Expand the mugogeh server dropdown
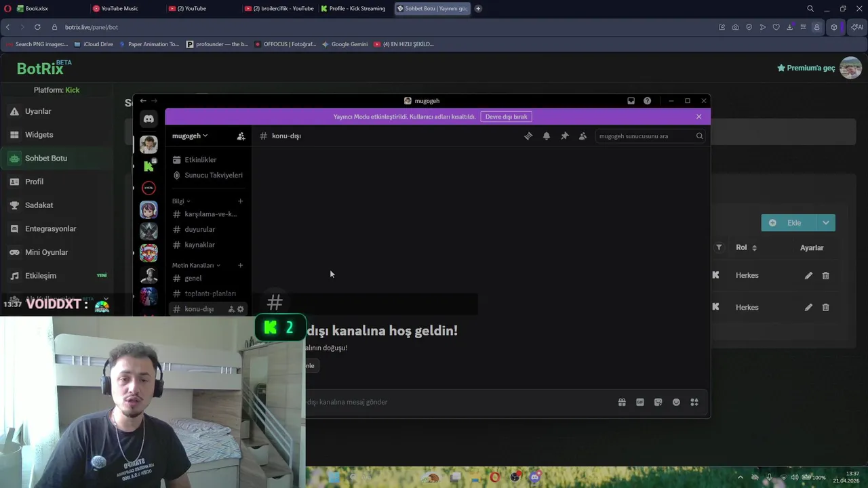 (190, 136)
